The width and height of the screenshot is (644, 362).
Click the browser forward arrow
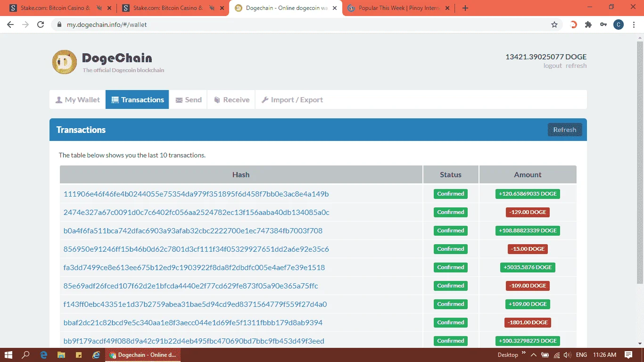click(25, 25)
